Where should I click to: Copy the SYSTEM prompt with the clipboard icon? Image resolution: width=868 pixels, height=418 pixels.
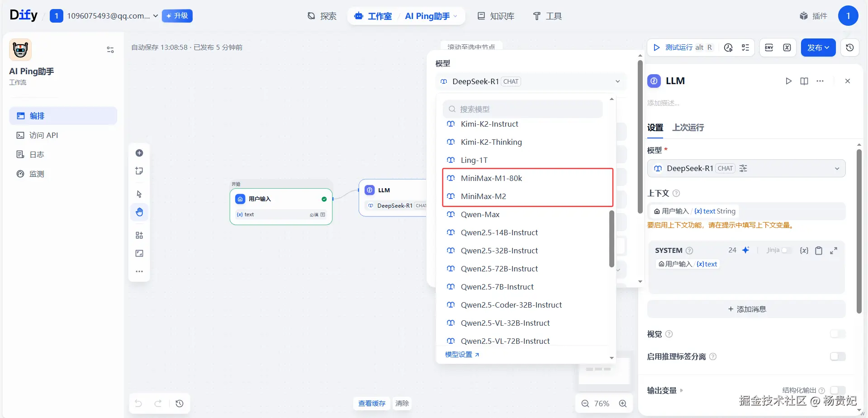819,250
